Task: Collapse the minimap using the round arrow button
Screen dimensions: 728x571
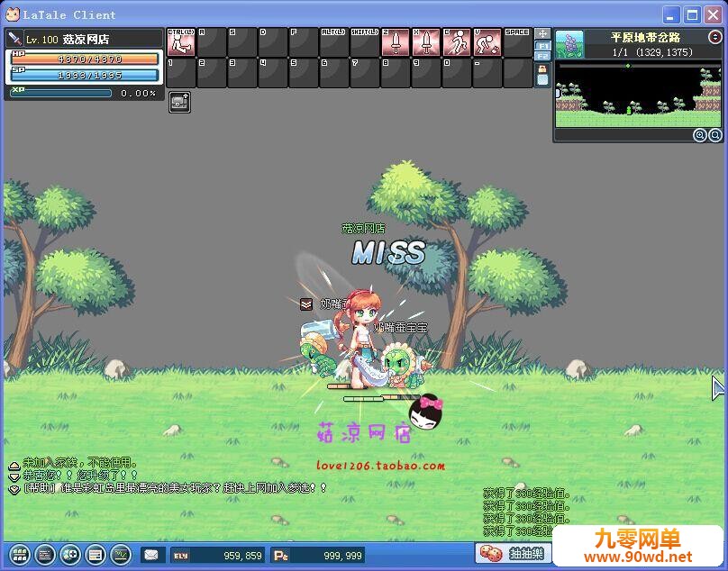Action: click(715, 37)
